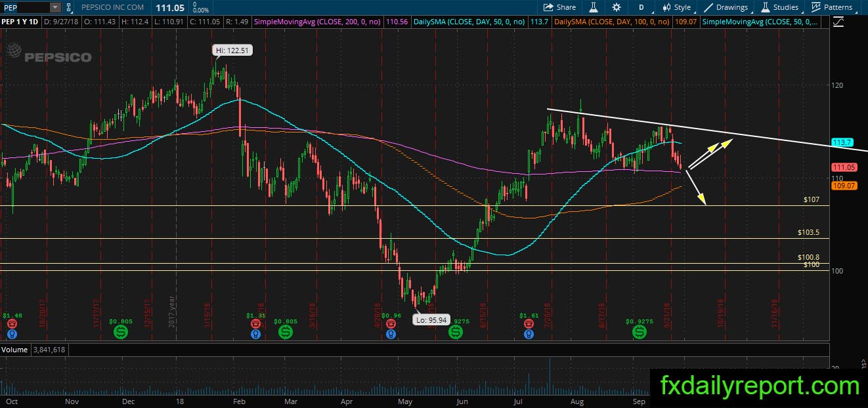Click the 113.7 cyan price tag
This screenshot has height=408, width=868.
[x=842, y=142]
